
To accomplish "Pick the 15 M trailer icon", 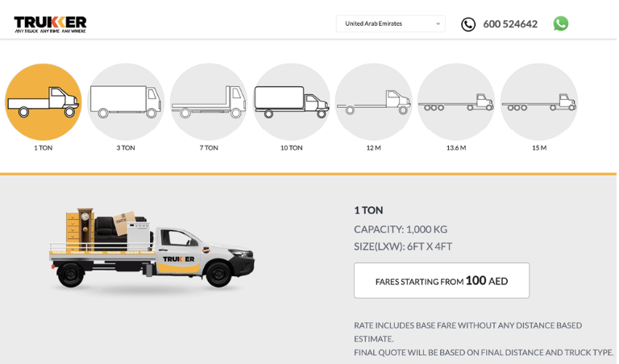I will pyautogui.click(x=538, y=101).
